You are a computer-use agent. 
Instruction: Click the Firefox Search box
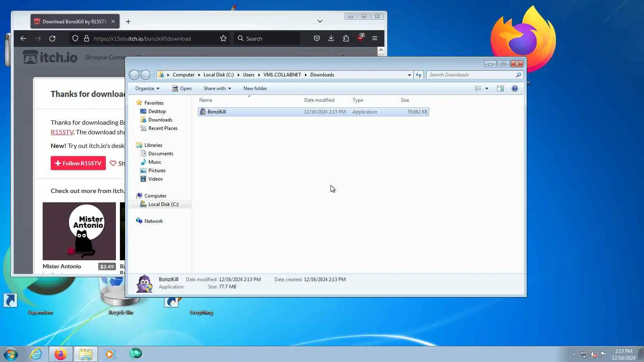coord(267,39)
